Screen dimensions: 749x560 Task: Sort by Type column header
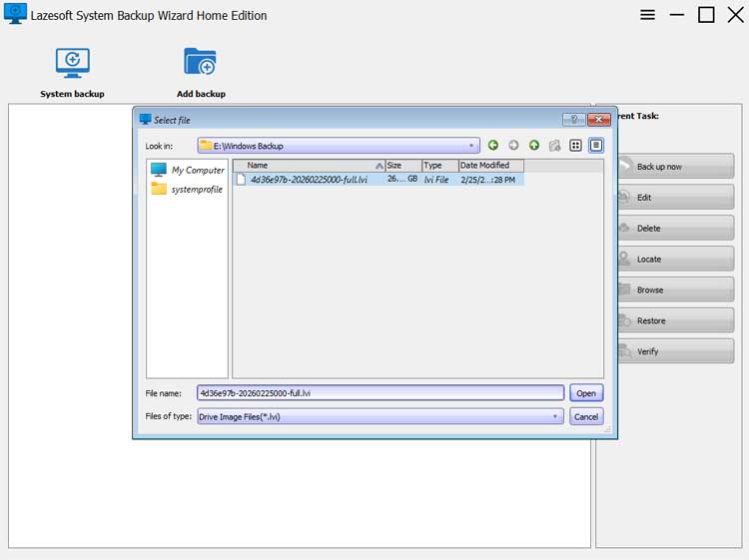click(x=440, y=165)
